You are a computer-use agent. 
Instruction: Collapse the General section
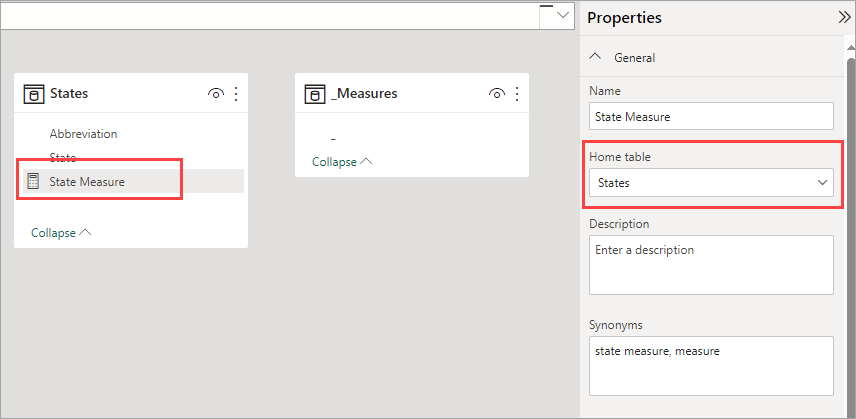(596, 57)
